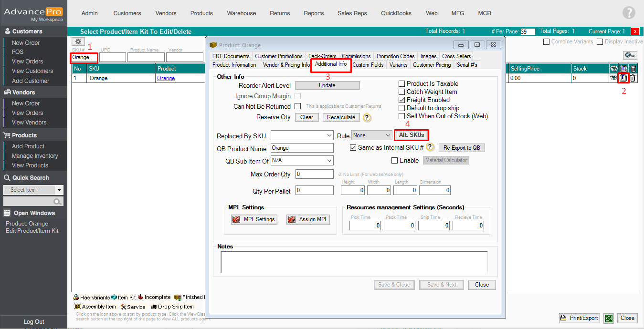Click the trash delete icon for Orange
Screen dimensions: 644x329
(x=633, y=78)
